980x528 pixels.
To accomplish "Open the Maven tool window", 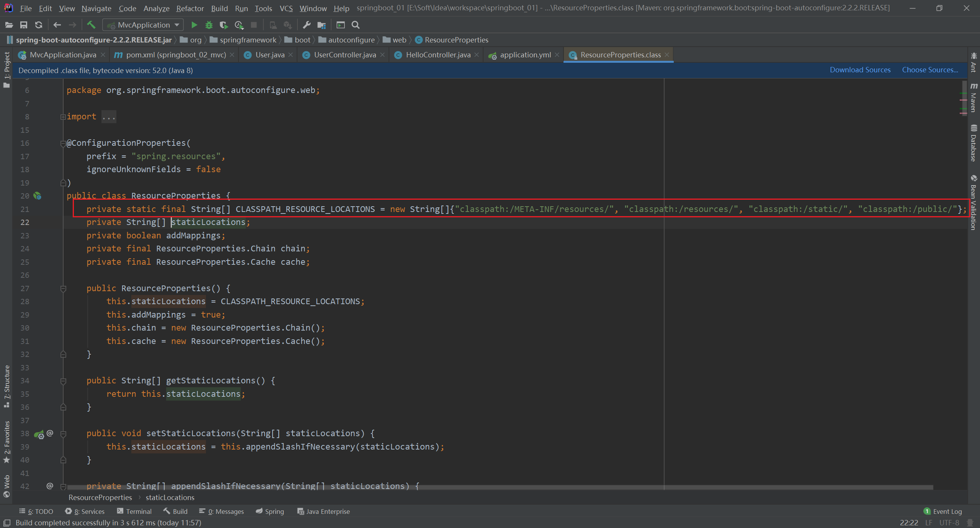I will click(973, 97).
